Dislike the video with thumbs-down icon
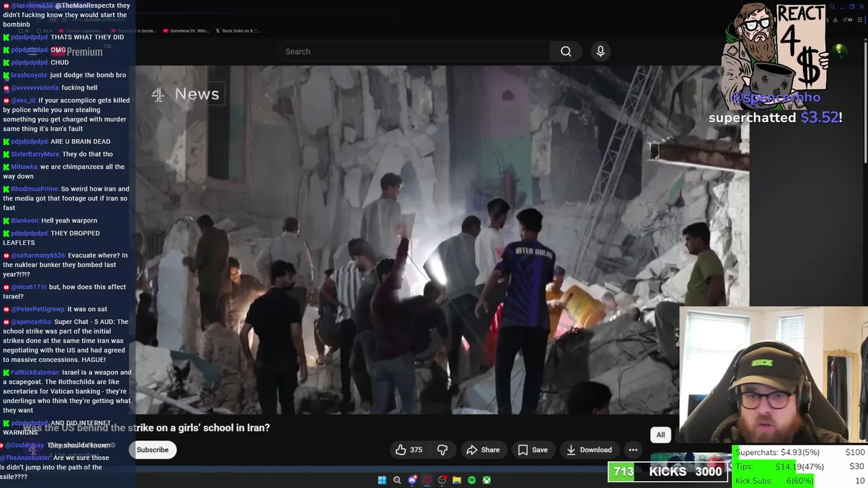Screen dimensions: 868x488 [x=442, y=450]
